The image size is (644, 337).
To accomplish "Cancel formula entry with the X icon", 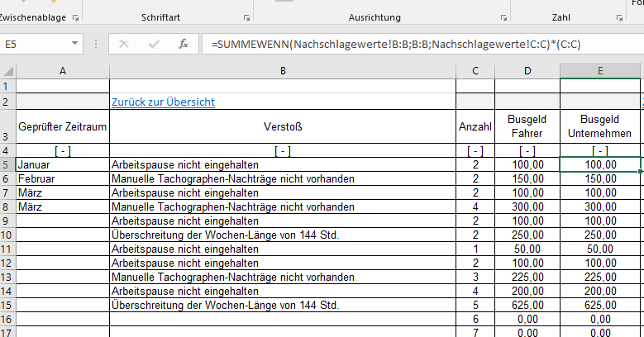I will point(124,44).
